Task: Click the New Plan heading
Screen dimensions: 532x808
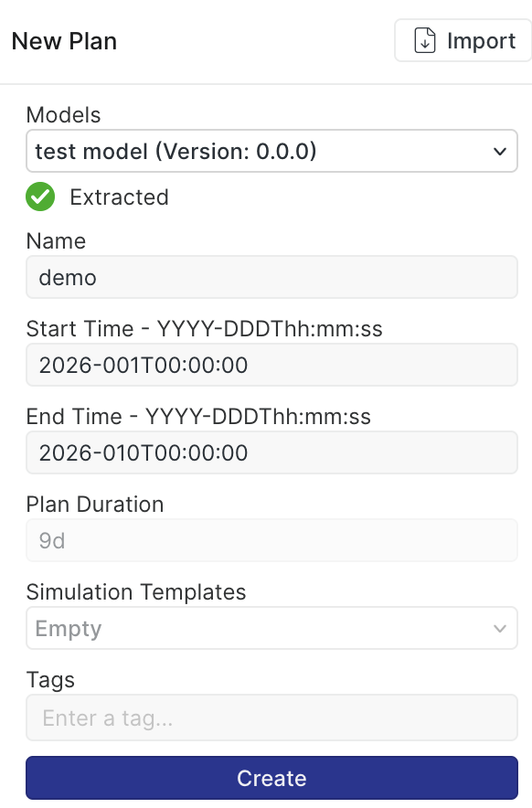Action: 64,41
